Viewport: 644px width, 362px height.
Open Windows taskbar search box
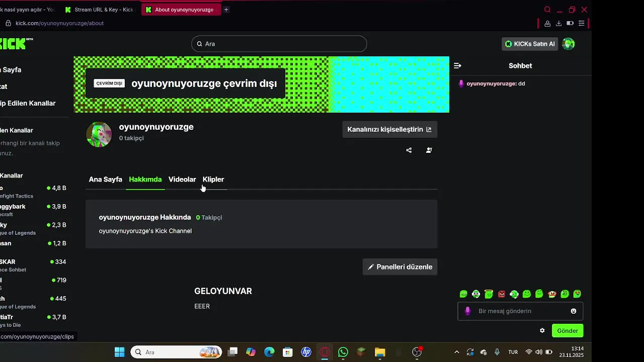[177, 352]
